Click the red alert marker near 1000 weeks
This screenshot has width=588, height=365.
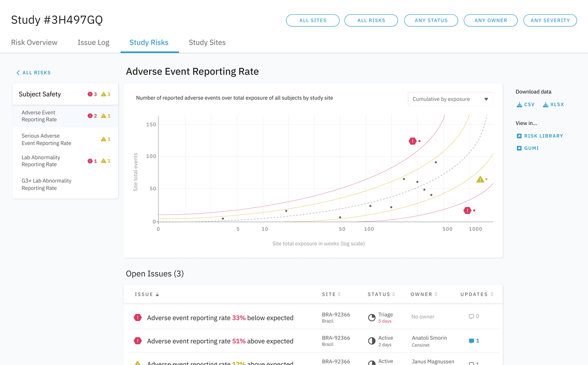[468, 210]
